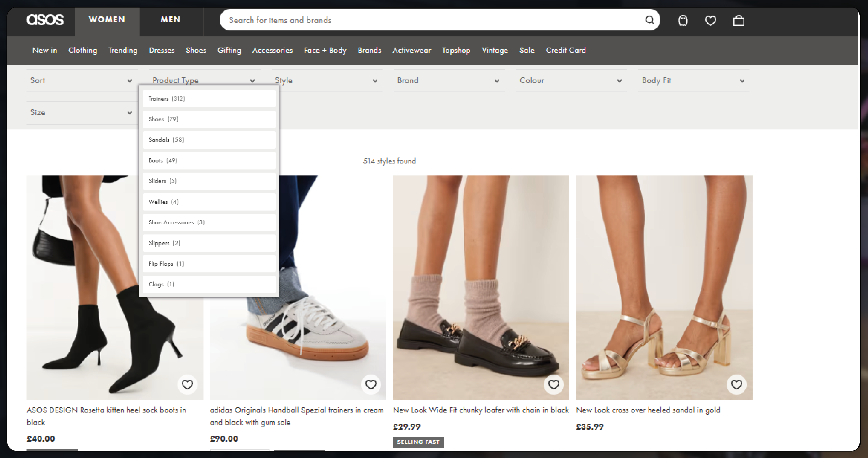Viewport: 868px width, 458px height.
Task: Select Slippers (2) product type
Action: point(209,243)
